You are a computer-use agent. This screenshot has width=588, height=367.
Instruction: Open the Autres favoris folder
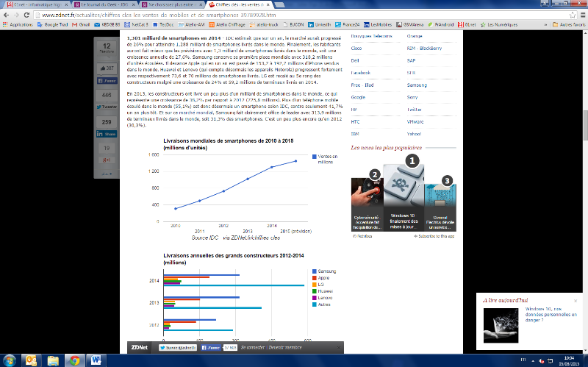[569, 24]
